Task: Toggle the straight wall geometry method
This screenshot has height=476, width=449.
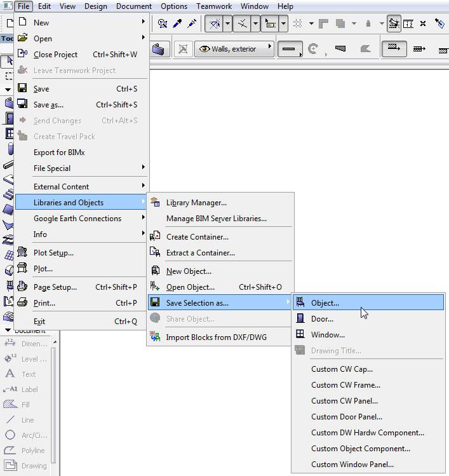Action: 290,49
